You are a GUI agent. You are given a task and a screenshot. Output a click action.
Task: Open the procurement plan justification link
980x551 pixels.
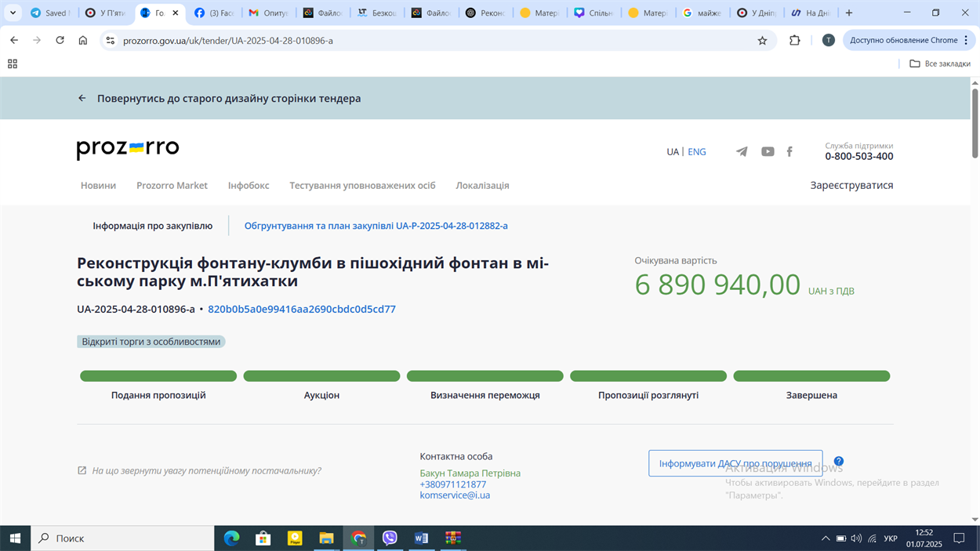tap(376, 226)
